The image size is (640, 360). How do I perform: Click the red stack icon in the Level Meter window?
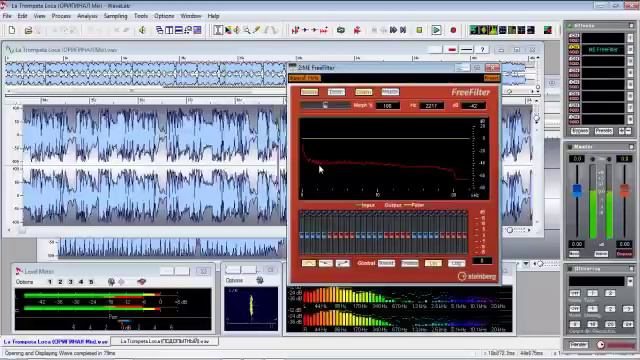point(141,282)
